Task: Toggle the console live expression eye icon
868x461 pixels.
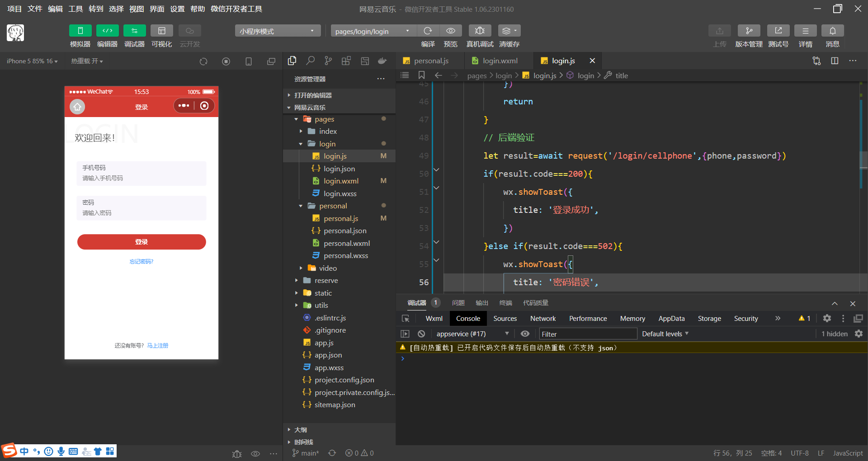Action: (x=525, y=334)
